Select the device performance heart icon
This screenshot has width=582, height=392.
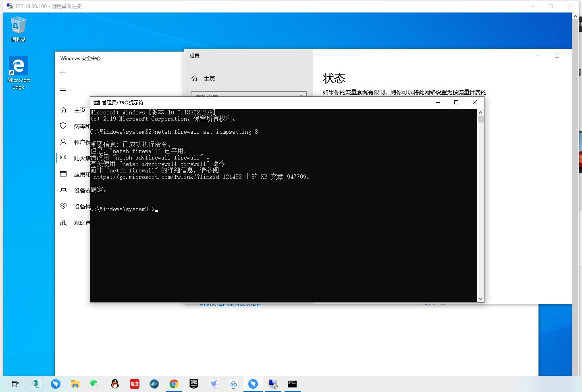coord(63,206)
